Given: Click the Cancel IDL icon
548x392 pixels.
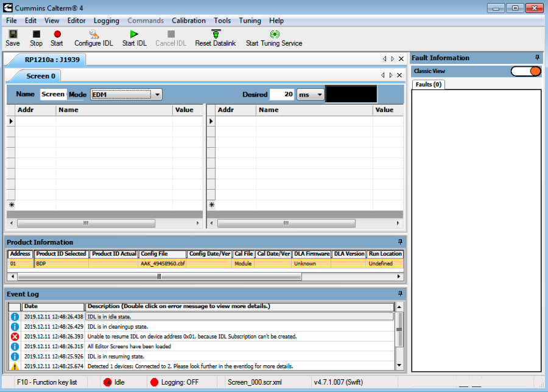Looking at the screenshot, I should [171, 34].
